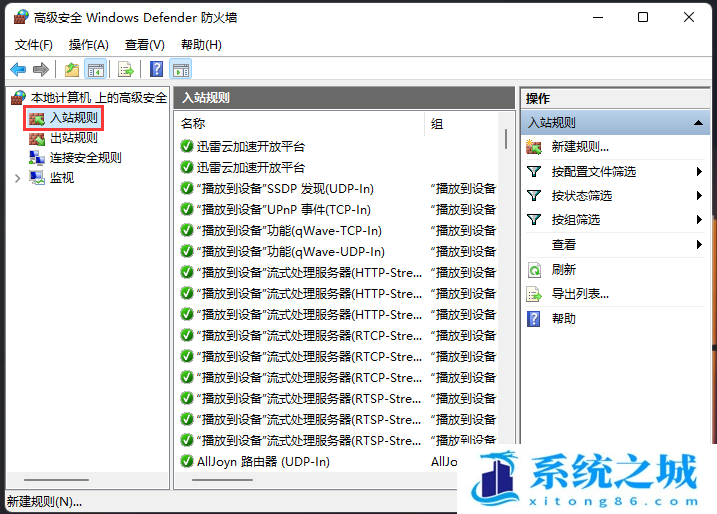Click 查看 text in actions pane
Image resolution: width=717 pixels, height=514 pixels.
pyautogui.click(x=563, y=245)
